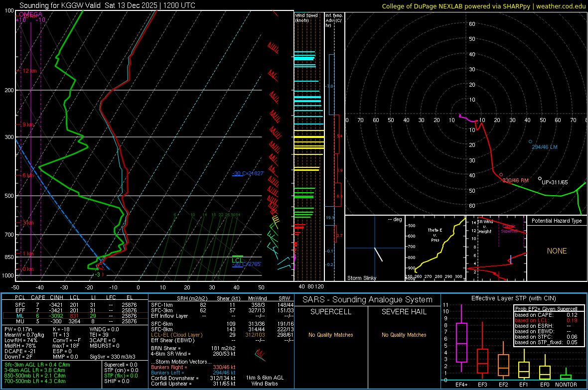588x390 pixels.
Task: Select the SEVERE HAIL column heading
Action: pyautogui.click(x=404, y=312)
